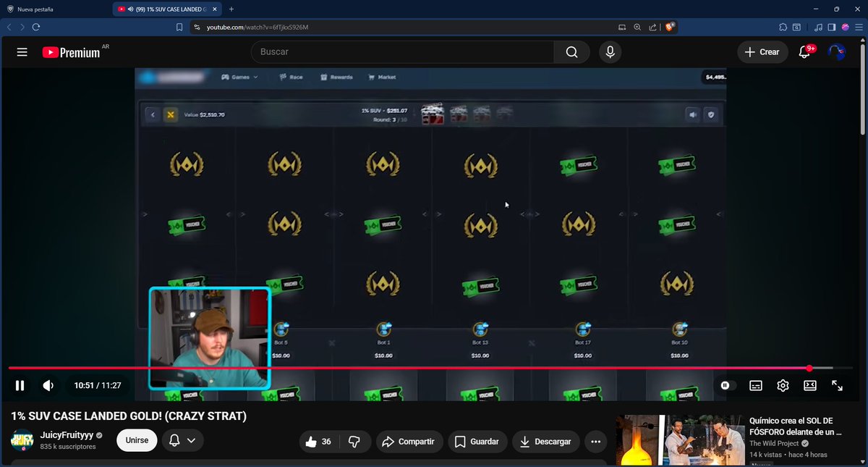Open a new browser tab
This screenshot has height=467, width=868.
click(x=231, y=9)
